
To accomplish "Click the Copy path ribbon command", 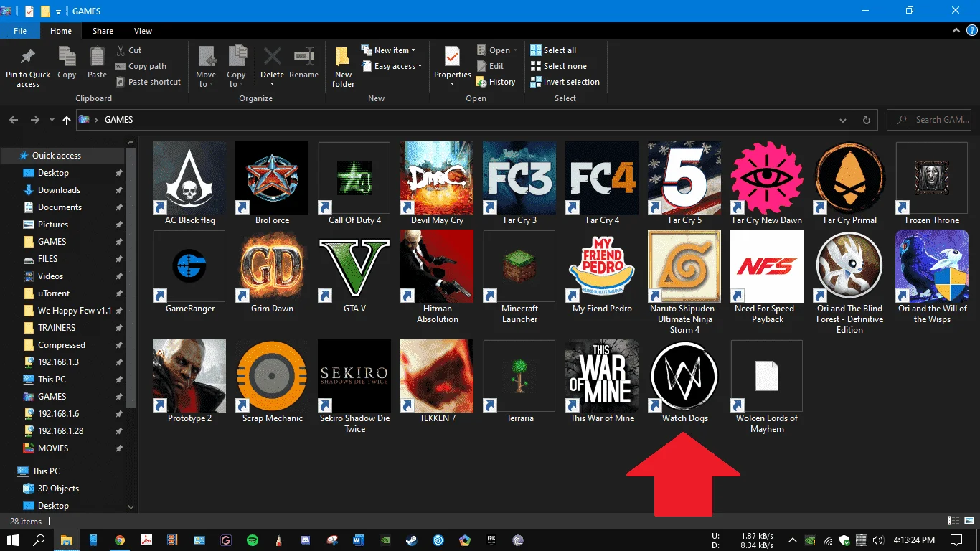I will click(x=141, y=66).
